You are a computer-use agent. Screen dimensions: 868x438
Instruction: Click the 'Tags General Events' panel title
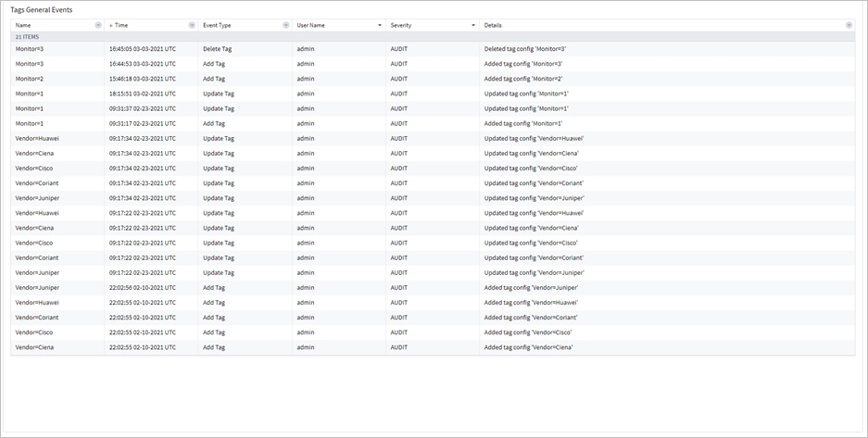point(41,10)
